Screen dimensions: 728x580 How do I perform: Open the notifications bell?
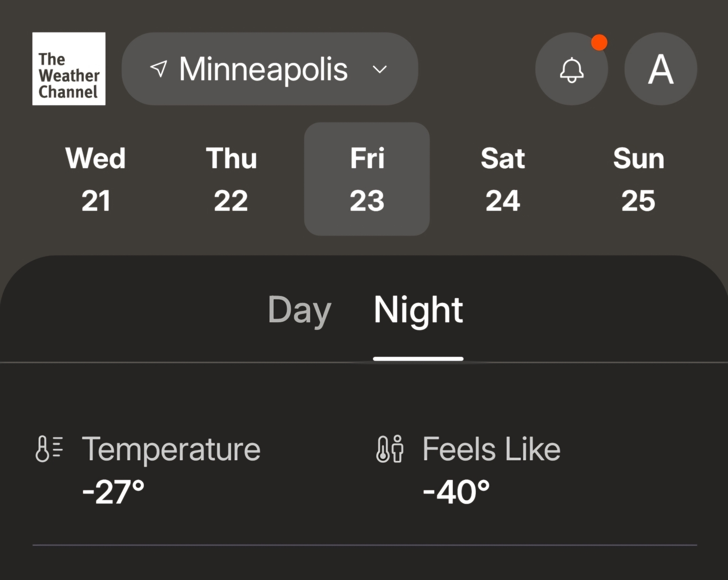coord(571,69)
